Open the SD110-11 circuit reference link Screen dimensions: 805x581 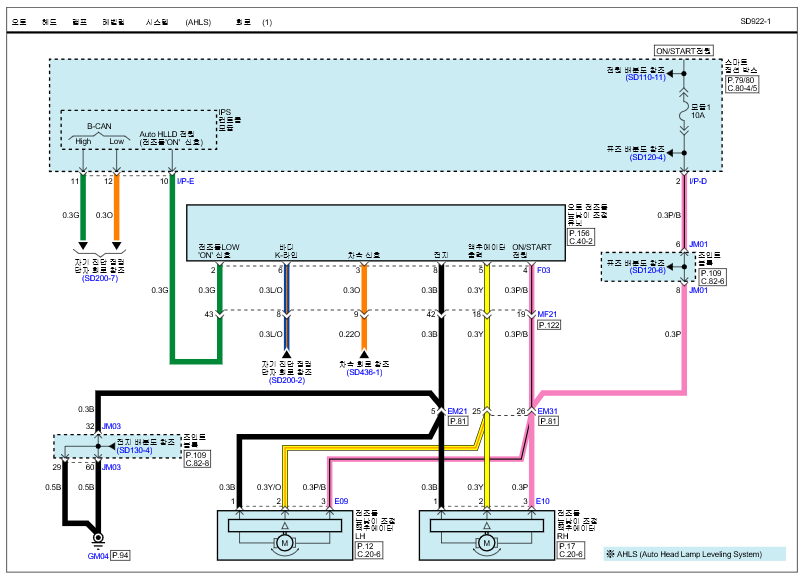pos(645,78)
